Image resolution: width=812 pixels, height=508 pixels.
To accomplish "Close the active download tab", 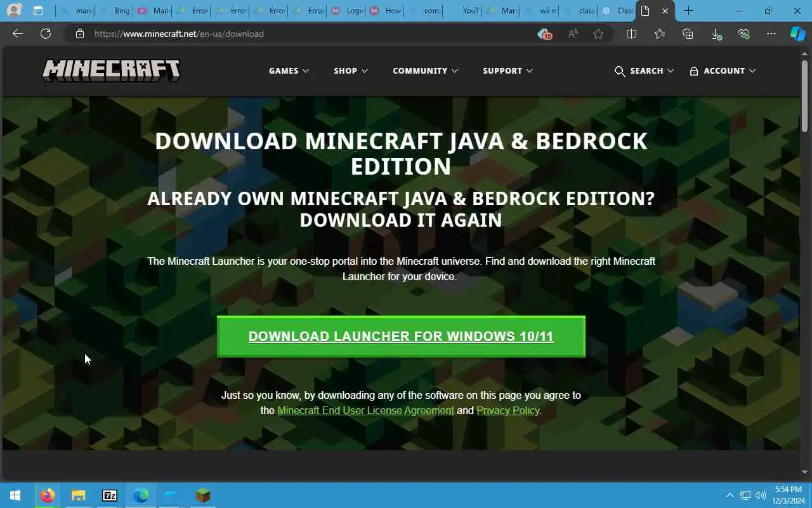I will point(665,11).
